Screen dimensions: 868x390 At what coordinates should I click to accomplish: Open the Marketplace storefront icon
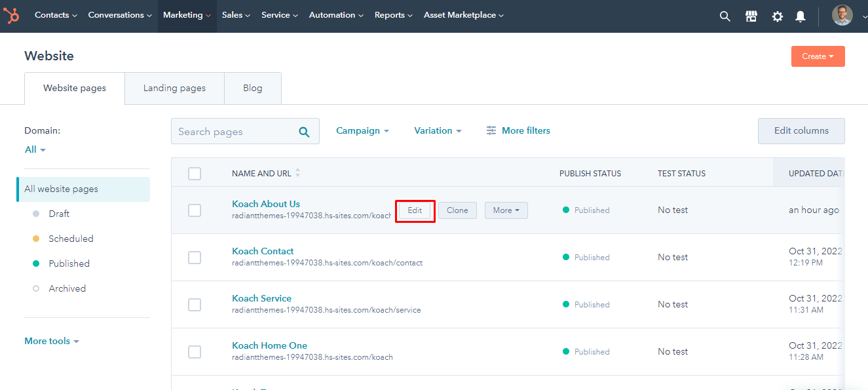pos(751,16)
